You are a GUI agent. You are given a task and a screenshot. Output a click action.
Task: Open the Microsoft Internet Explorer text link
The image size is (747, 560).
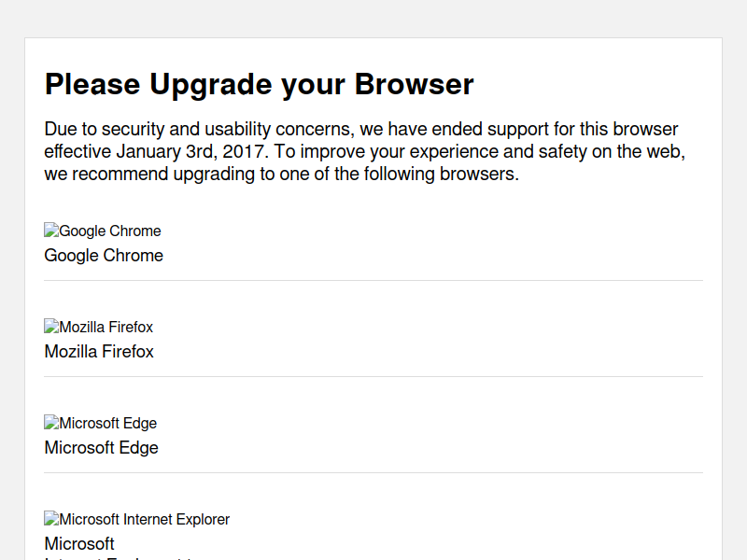[x=79, y=547]
